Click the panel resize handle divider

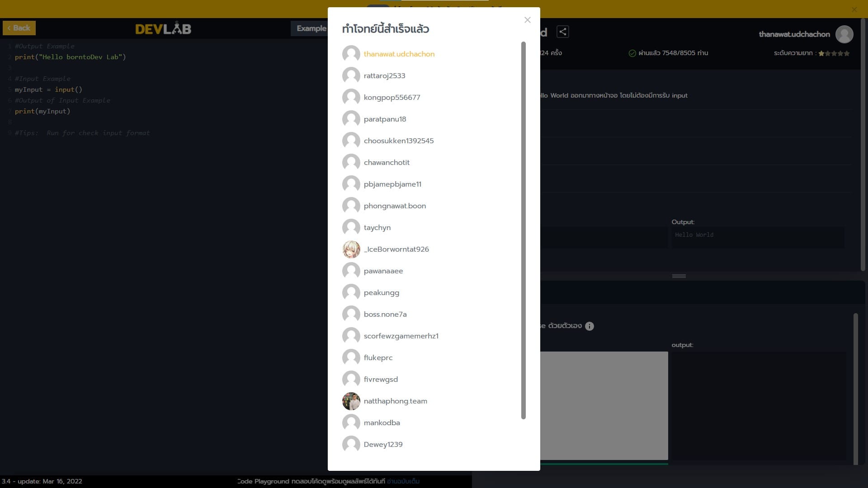(679, 276)
